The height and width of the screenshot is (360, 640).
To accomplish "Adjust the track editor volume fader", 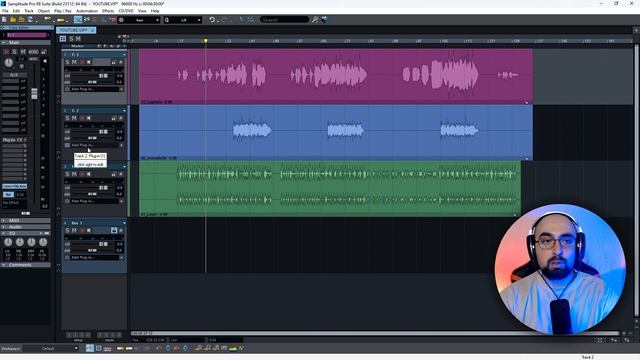I will (x=34, y=93).
